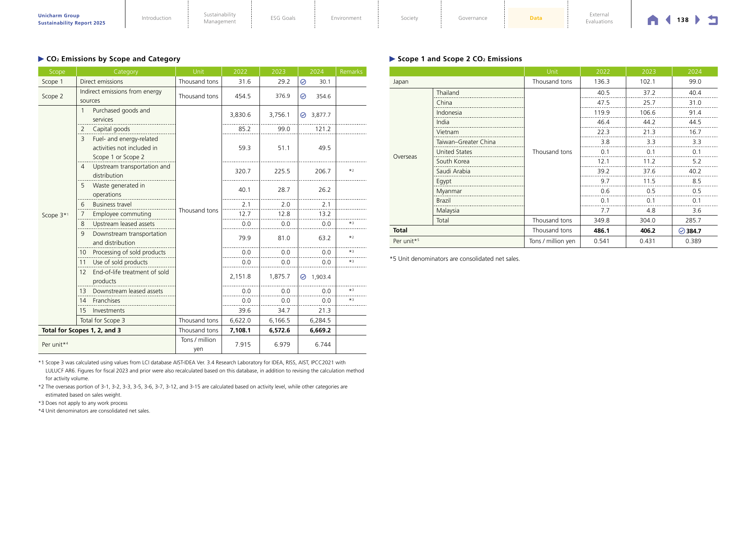Screen dimensions: 756x535
Task: Click the Total for Scope 3 label
Action: click(x=103, y=320)
